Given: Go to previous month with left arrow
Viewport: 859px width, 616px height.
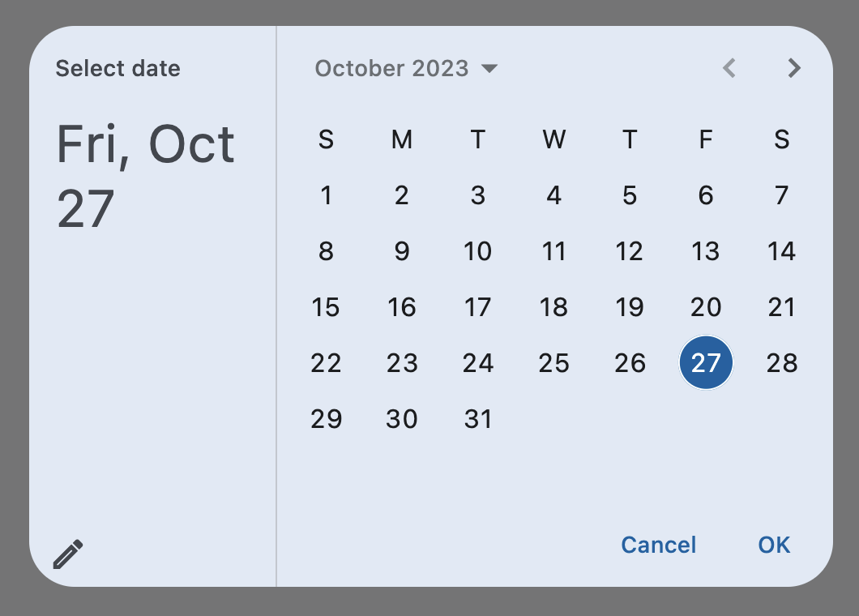Looking at the screenshot, I should 729,68.
